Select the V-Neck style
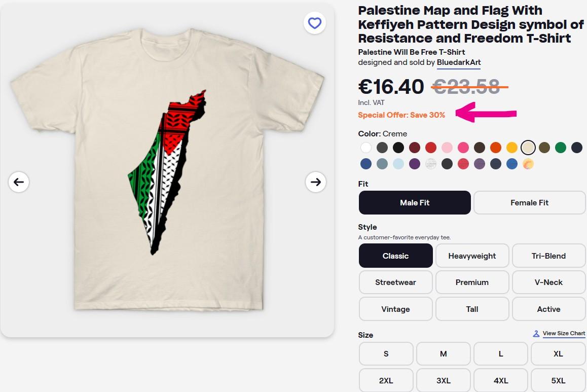This screenshot has height=392, width=587. coord(548,282)
